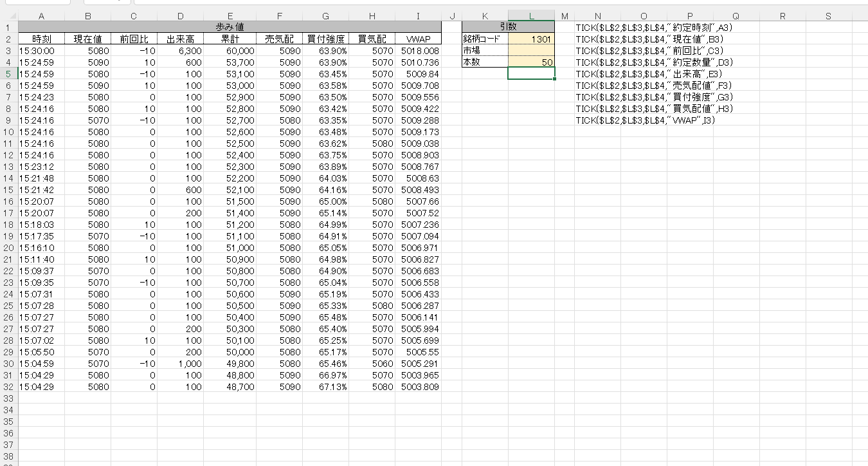Click the time cell showing 15:30:00
The width and height of the screenshot is (868, 466).
tap(41, 51)
